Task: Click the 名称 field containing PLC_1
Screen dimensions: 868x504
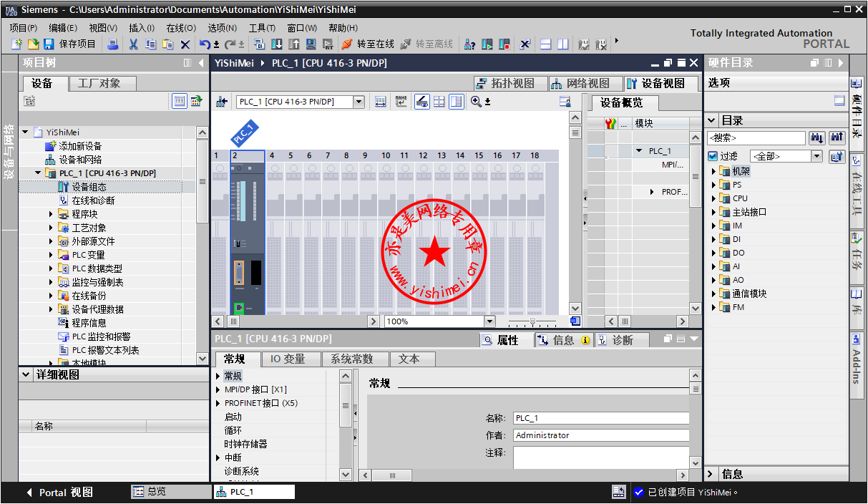Action: coord(601,418)
